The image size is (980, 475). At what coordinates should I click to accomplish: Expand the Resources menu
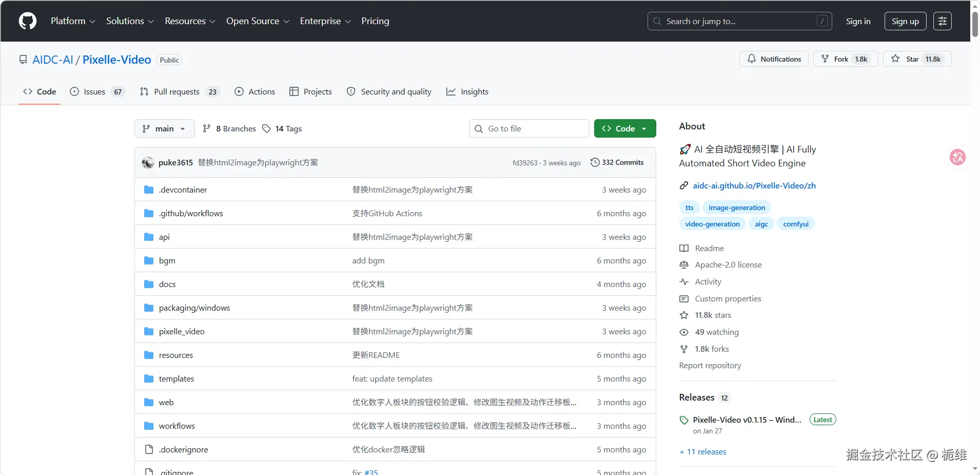(x=190, y=21)
